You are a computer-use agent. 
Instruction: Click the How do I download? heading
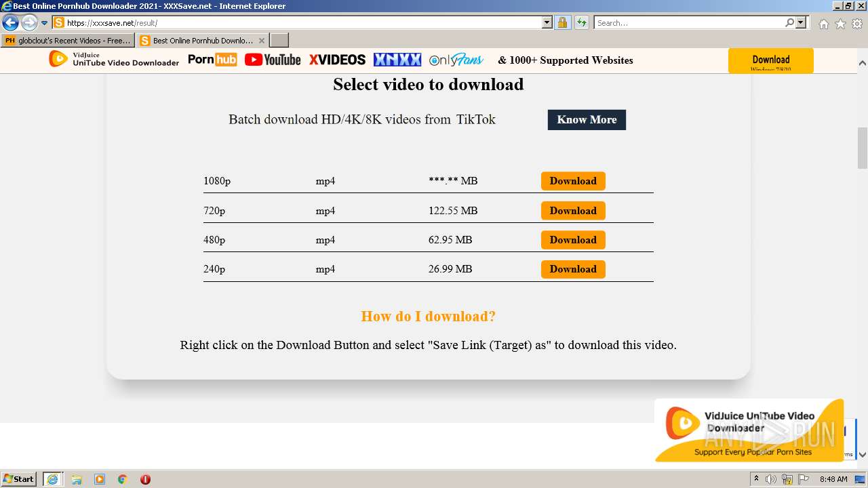429,317
